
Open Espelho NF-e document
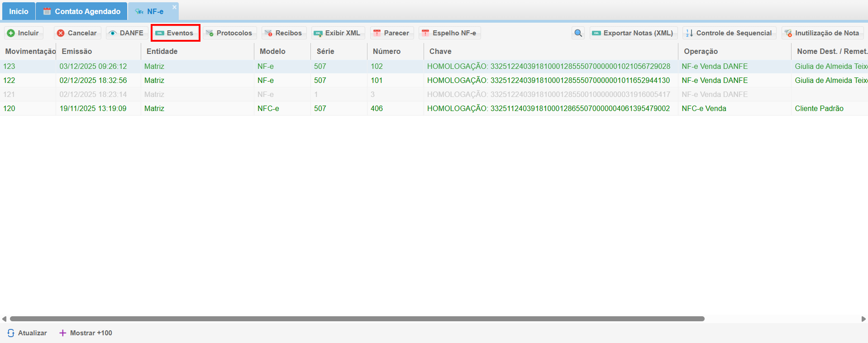click(449, 33)
